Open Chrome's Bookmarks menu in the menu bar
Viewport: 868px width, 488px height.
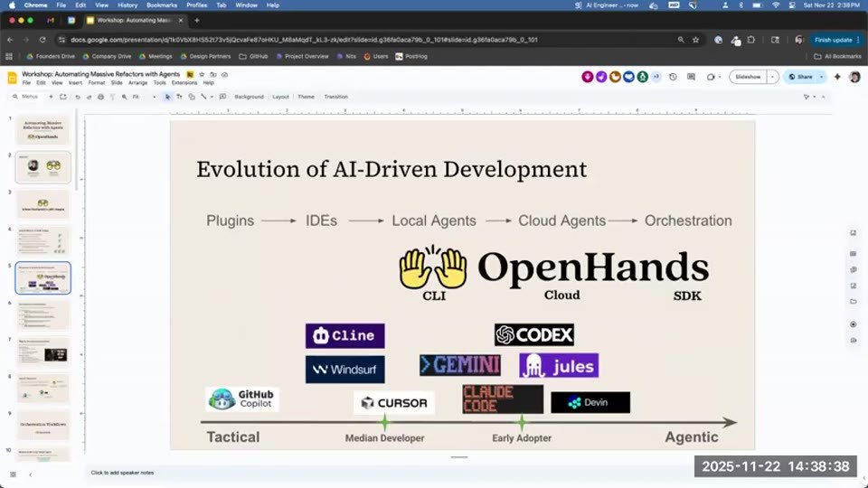tap(162, 5)
